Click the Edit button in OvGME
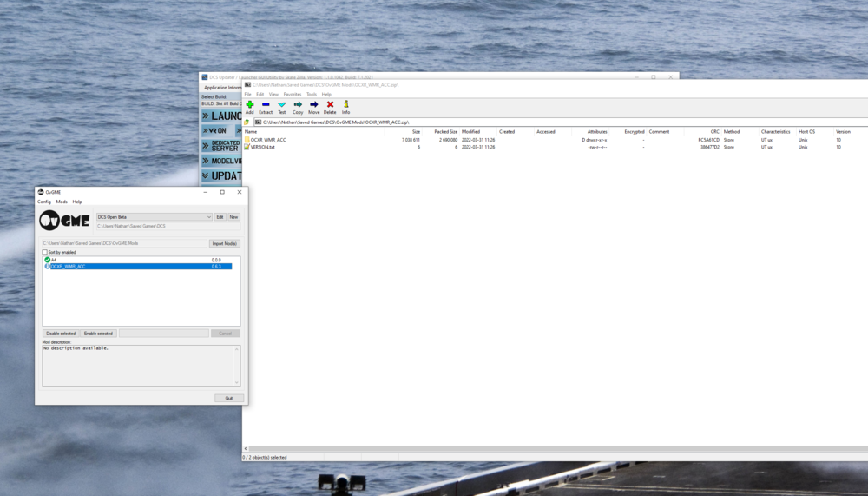868x496 pixels. pyautogui.click(x=220, y=216)
